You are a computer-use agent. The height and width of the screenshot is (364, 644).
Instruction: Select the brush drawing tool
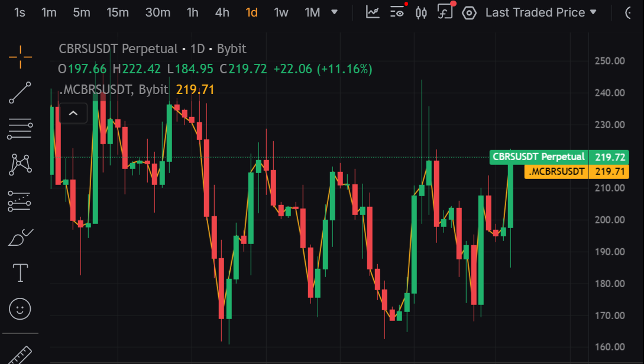tap(20, 237)
